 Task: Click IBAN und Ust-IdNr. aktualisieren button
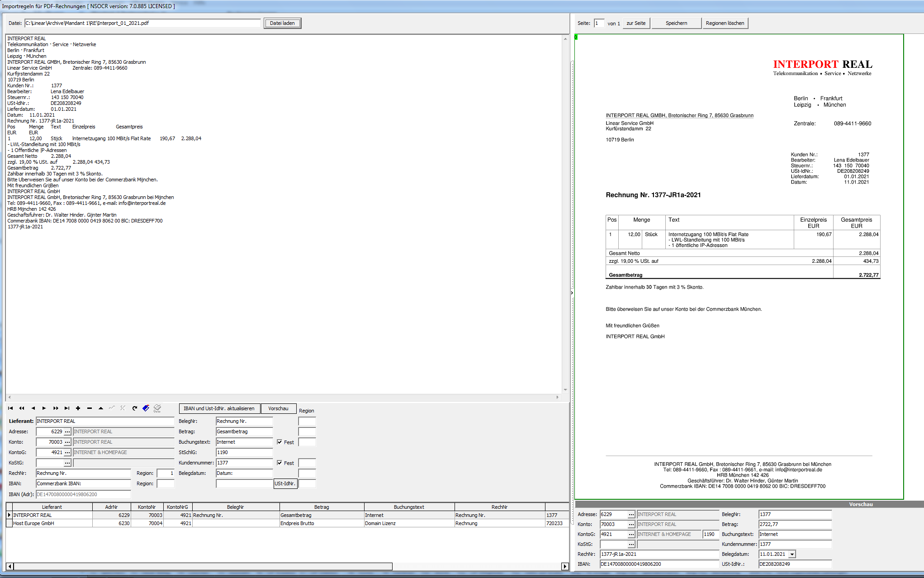(x=219, y=408)
